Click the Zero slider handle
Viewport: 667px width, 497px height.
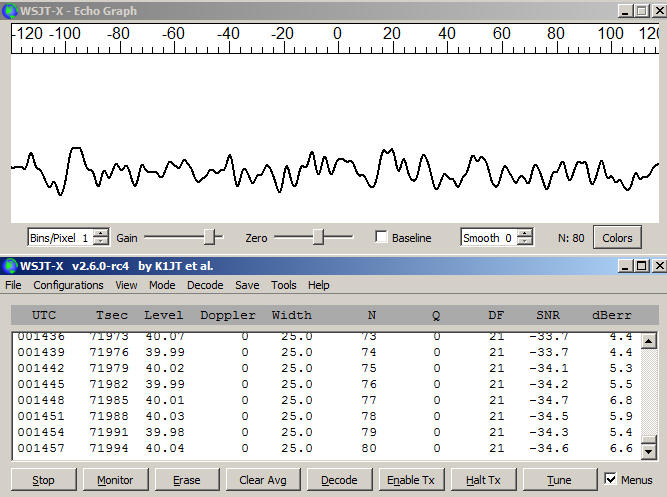click(x=318, y=237)
